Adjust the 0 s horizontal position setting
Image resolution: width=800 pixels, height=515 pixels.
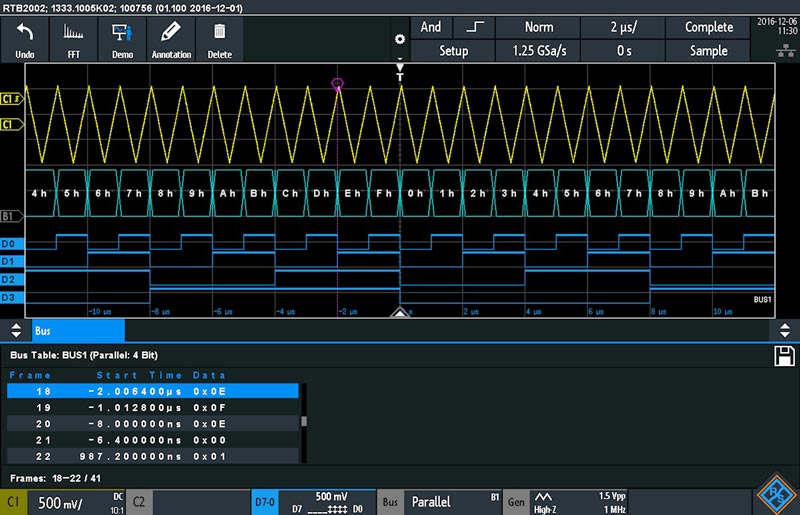623,51
